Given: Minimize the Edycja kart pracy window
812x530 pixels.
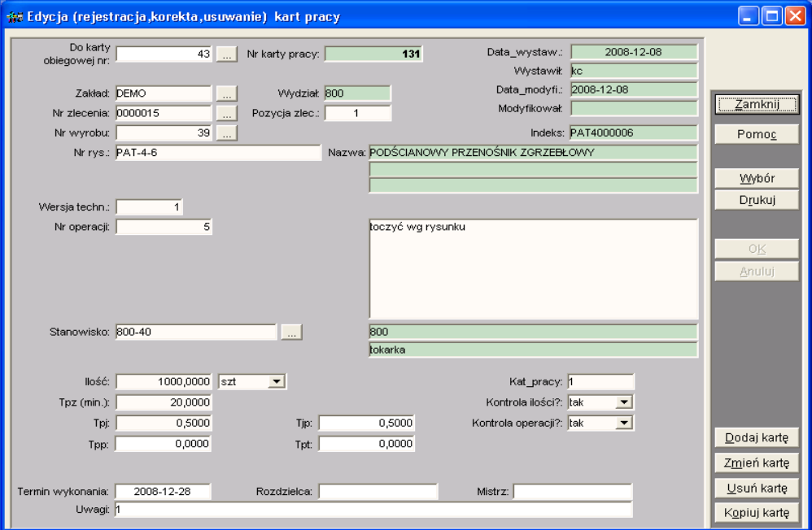Looking at the screenshot, I should (x=748, y=16).
